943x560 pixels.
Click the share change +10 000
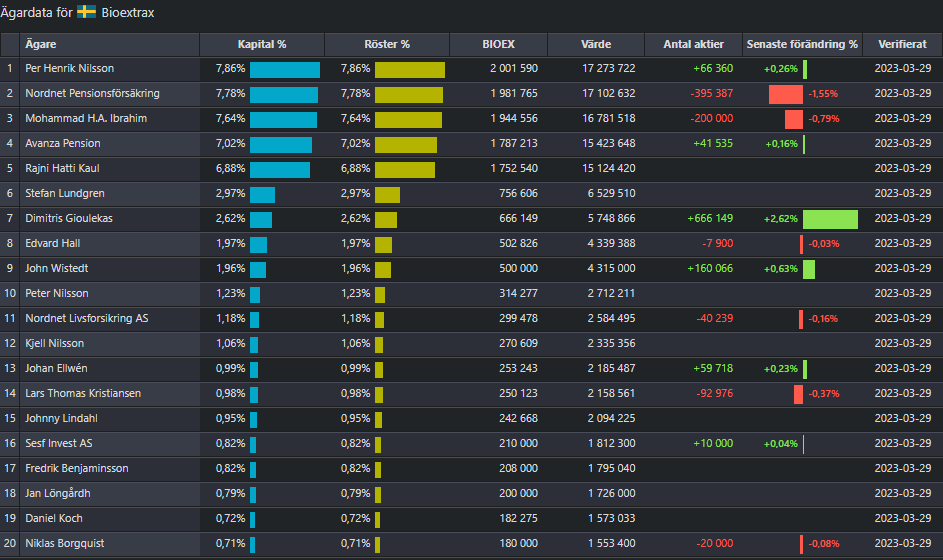(x=713, y=443)
